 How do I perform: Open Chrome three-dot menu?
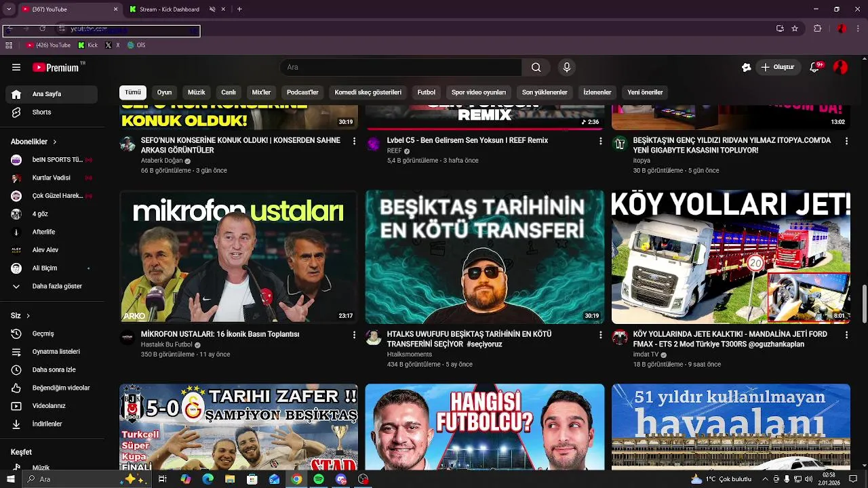(859, 28)
